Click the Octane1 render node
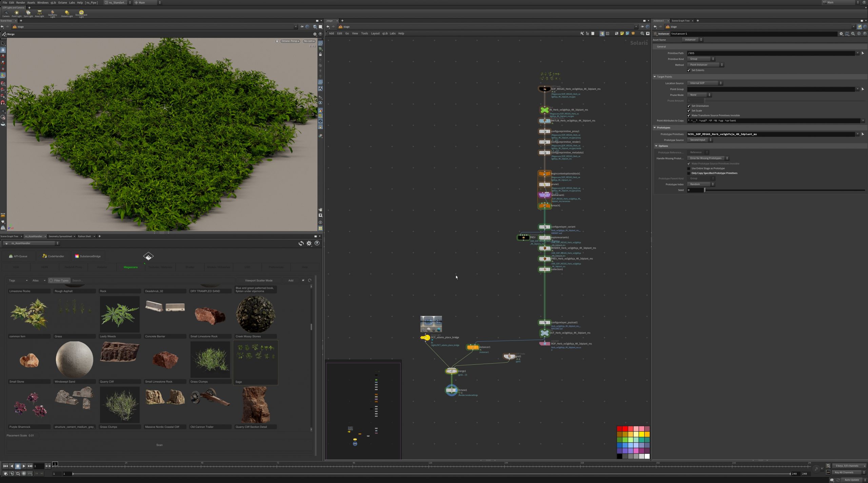The width and height of the screenshot is (868, 483). [451, 390]
